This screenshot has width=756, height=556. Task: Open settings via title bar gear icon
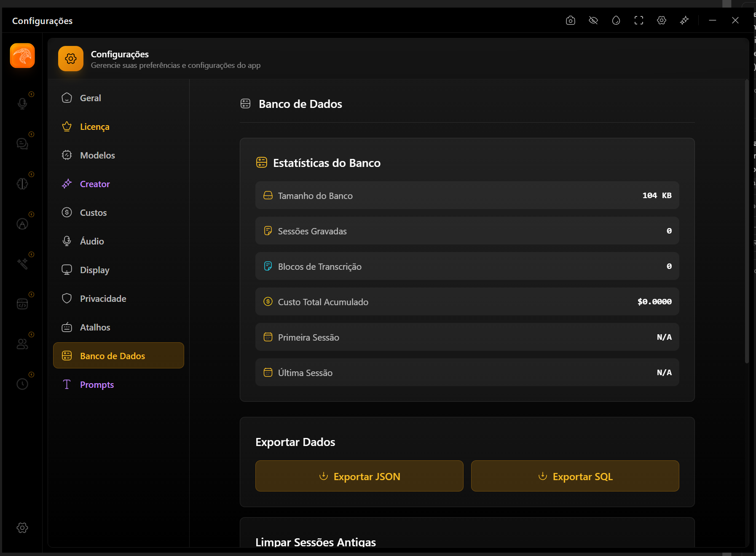click(662, 20)
